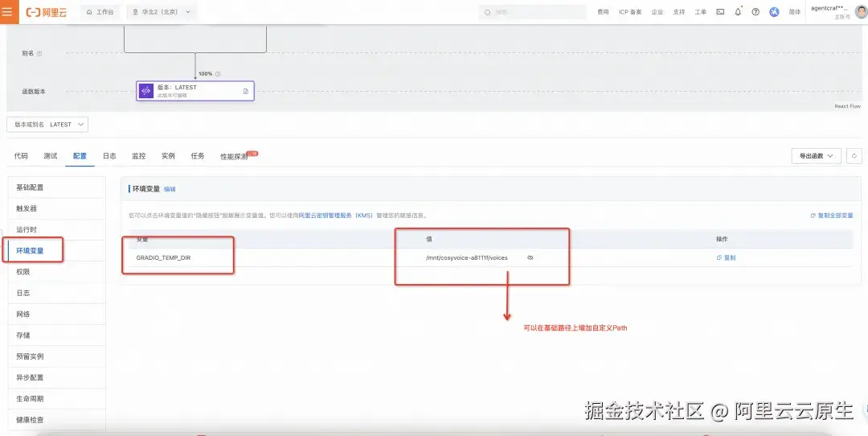Open the 任务 tab

click(198, 156)
